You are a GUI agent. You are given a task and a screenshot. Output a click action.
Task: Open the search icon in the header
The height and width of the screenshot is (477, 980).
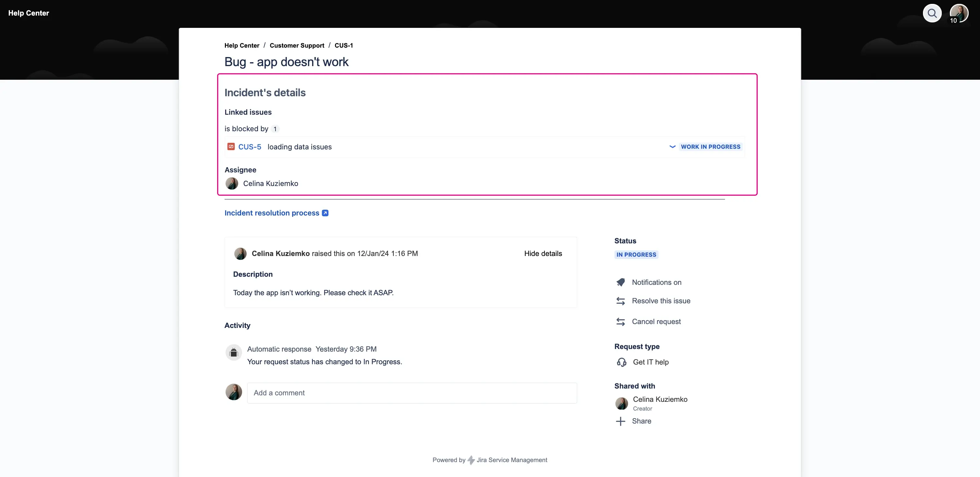[x=932, y=13]
